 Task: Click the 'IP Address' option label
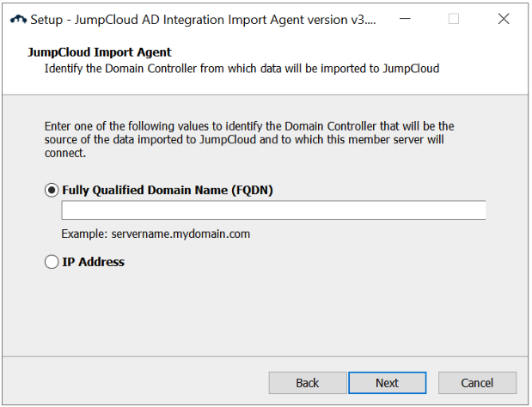pos(94,262)
